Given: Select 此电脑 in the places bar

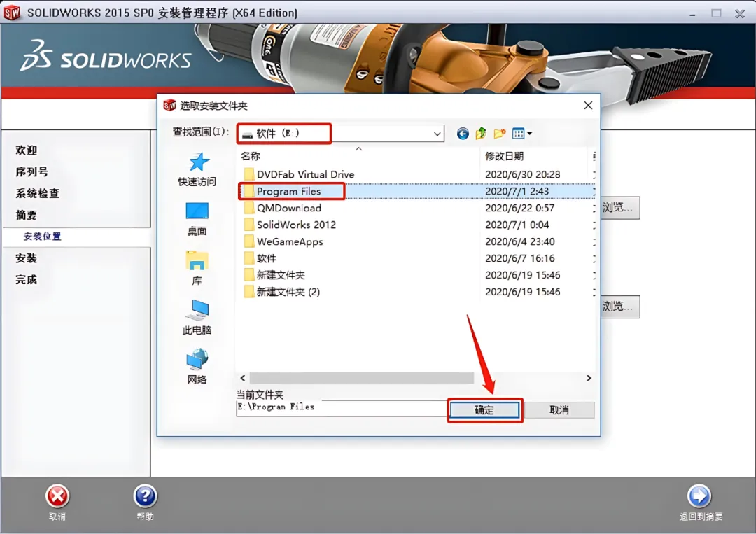Looking at the screenshot, I should (197, 318).
